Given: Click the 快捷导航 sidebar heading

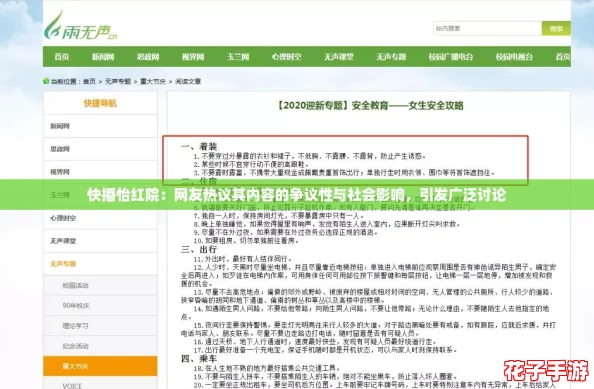Looking at the screenshot, I should [x=100, y=103].
